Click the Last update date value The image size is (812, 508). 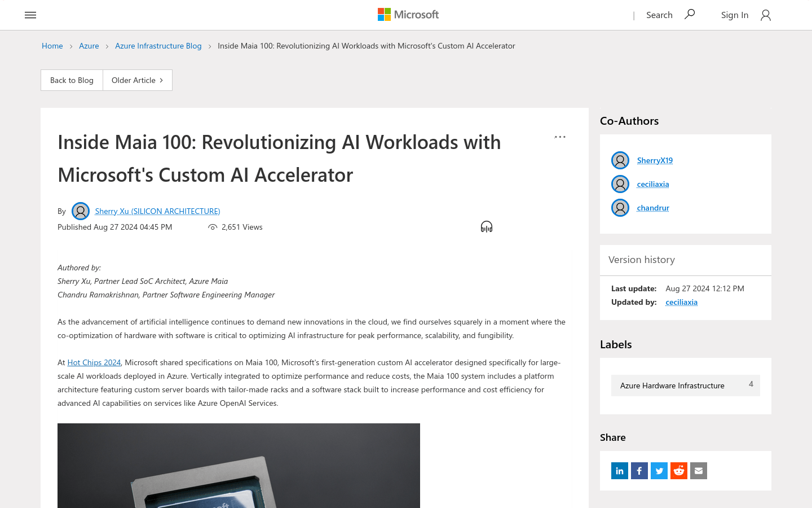pos(705,288)
